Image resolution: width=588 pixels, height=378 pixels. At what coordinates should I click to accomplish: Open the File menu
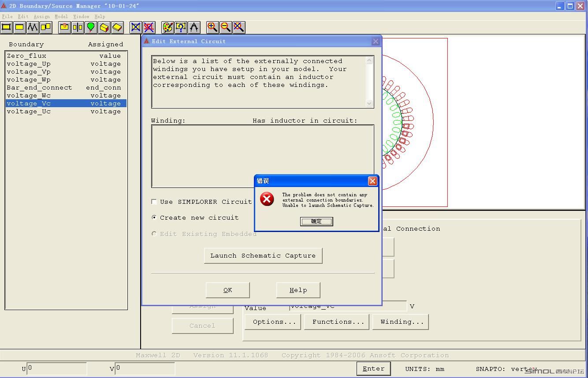coord(7,16)
